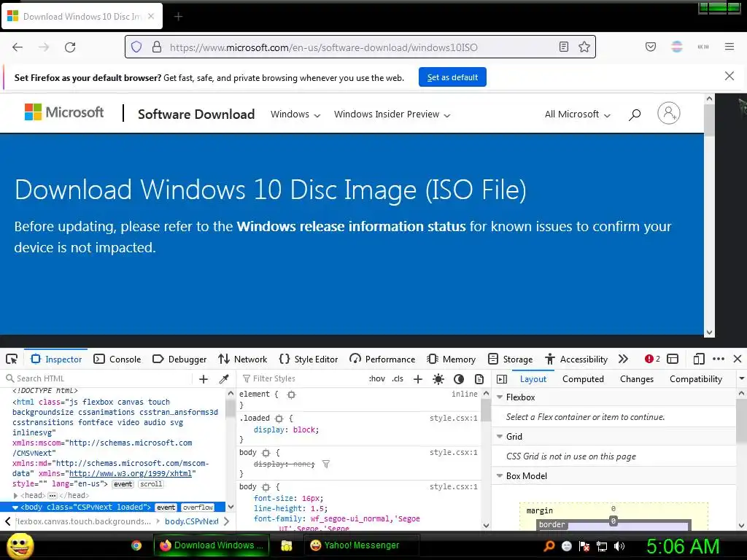Switch to Compatibility sidebar tab
Viewport: 747px width, 560px height.
pyautogui.click(x=695, y=379)
